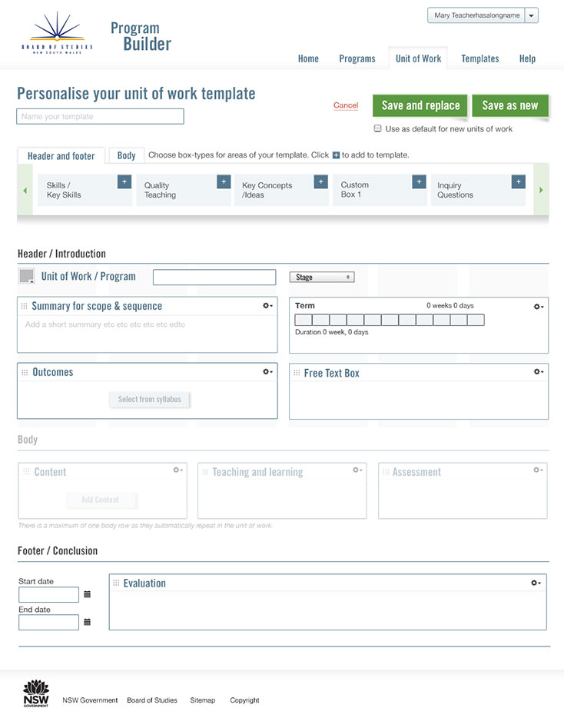The width and height of the screenshot is (564, 728).
Task: Click Save as new button
Action: point(510,106)
